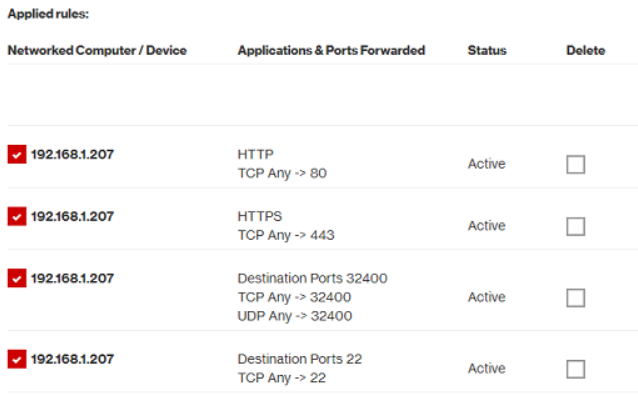
Task: Uncheck the red checkbox for HTTPS rule
Action: tap(17, 216)
